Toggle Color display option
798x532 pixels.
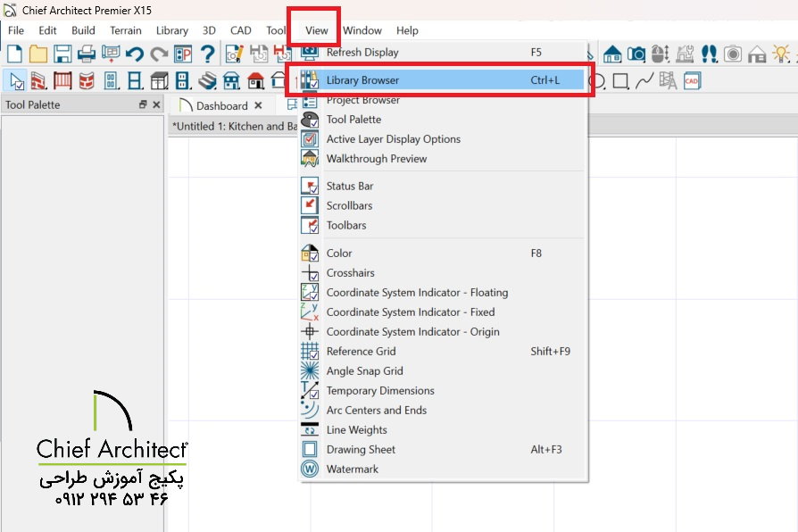(x=443, y=253)
